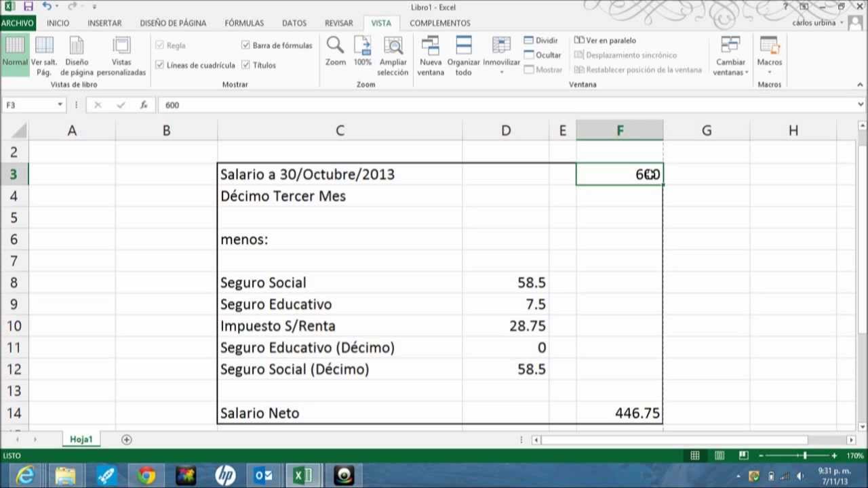Click the Dividir window button

click(x=541, y=40)
